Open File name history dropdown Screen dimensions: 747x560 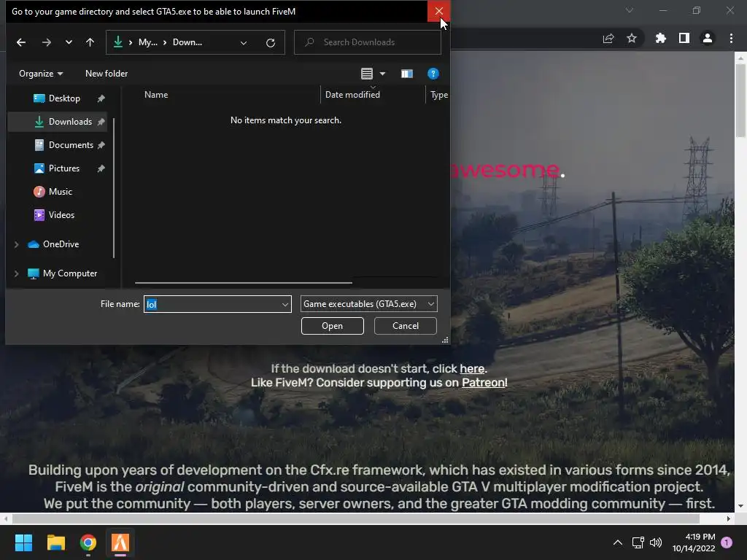(x=285, y=304)
